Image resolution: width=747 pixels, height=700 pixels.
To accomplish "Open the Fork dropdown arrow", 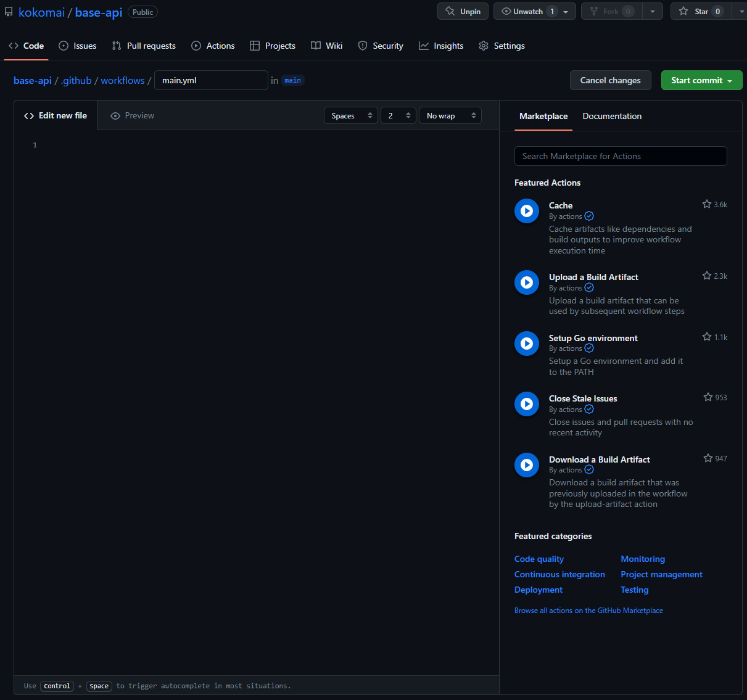I will (653, 12).
